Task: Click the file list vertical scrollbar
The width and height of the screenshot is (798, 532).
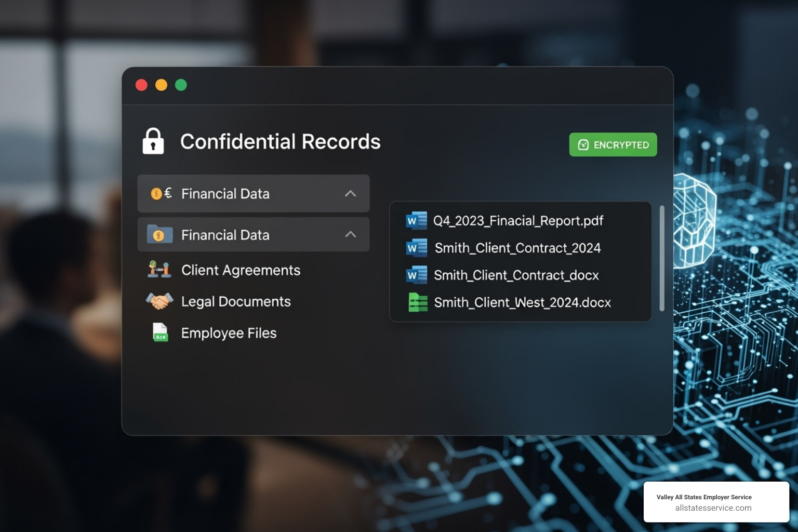Action: click(x=662, y=258)
